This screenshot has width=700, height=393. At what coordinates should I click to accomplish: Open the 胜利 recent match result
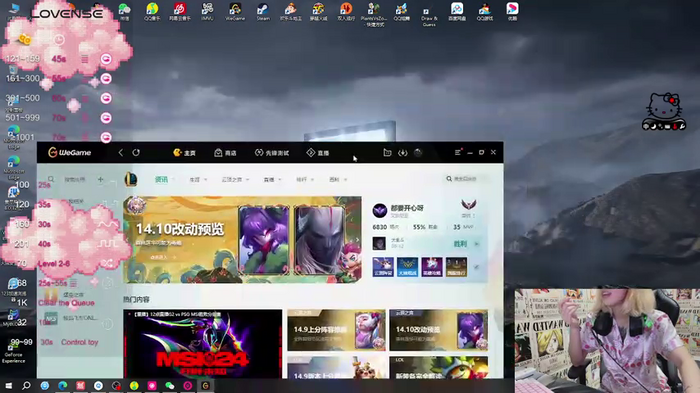[x=460, y=244]
